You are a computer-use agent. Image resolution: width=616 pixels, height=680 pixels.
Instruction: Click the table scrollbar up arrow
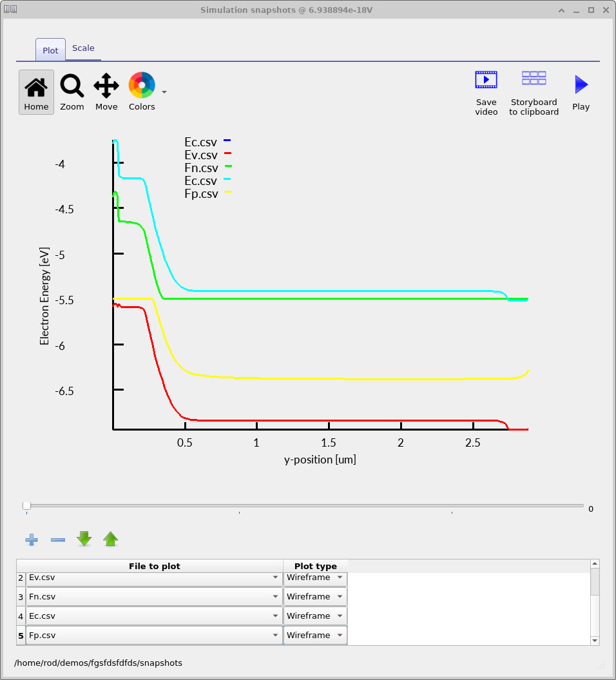(595, 564)
